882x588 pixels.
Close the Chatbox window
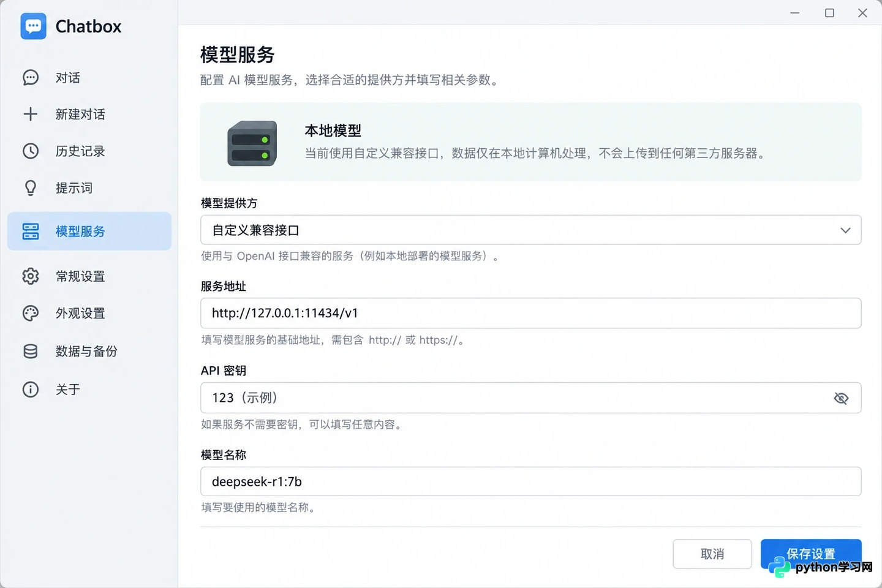coord(862,13)
